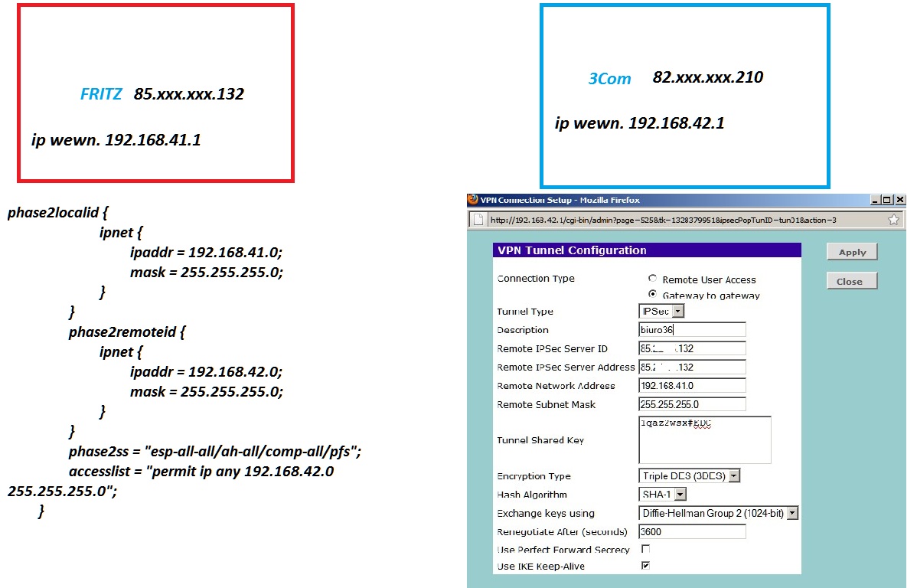
Task: Click the Tunnel Shared Key text area
Action: [705, 439]
